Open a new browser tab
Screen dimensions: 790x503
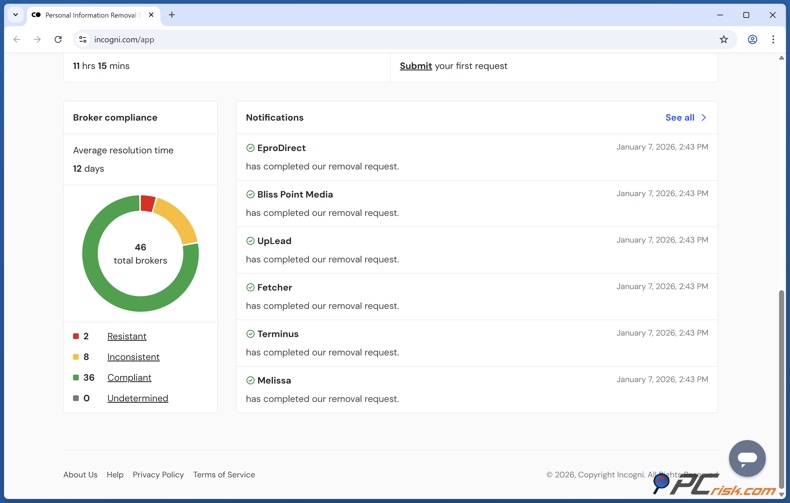(172, 15)
